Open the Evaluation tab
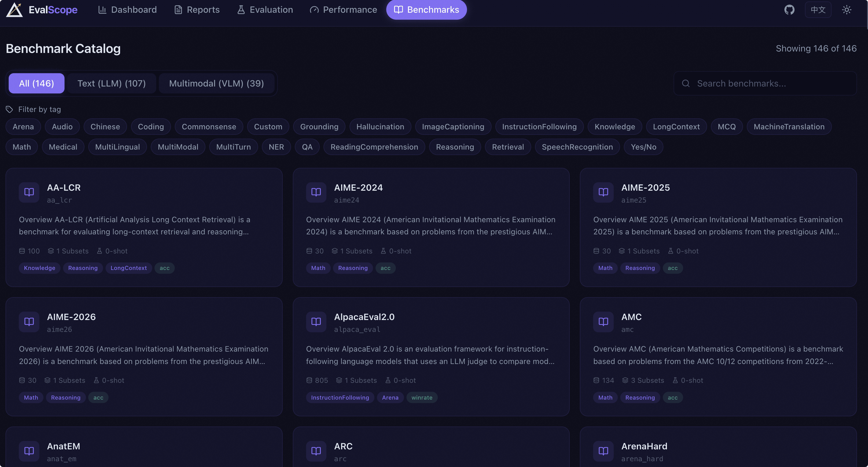This screenshot has height=467, width=868. [x=265, y=10]
